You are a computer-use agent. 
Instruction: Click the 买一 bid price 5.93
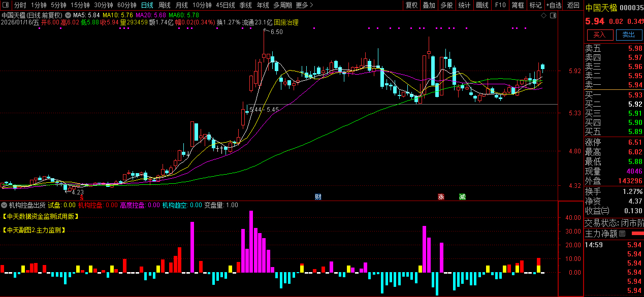[x=635, y=95]
